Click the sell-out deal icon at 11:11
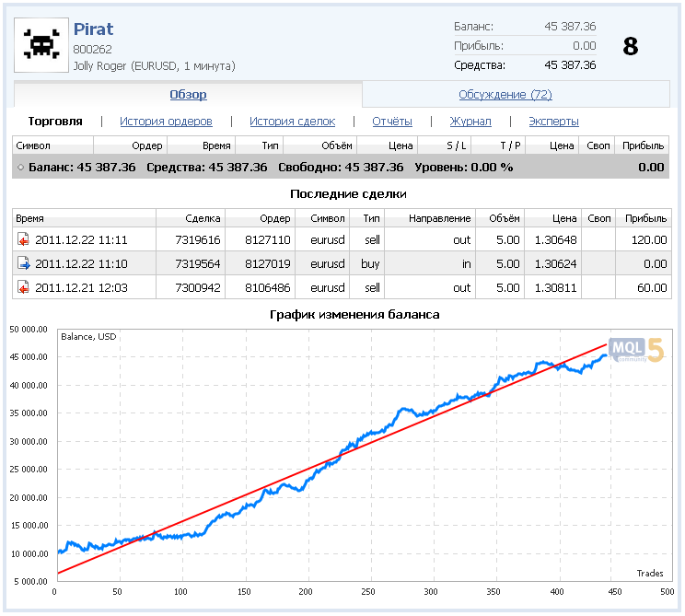 (23, 239)
